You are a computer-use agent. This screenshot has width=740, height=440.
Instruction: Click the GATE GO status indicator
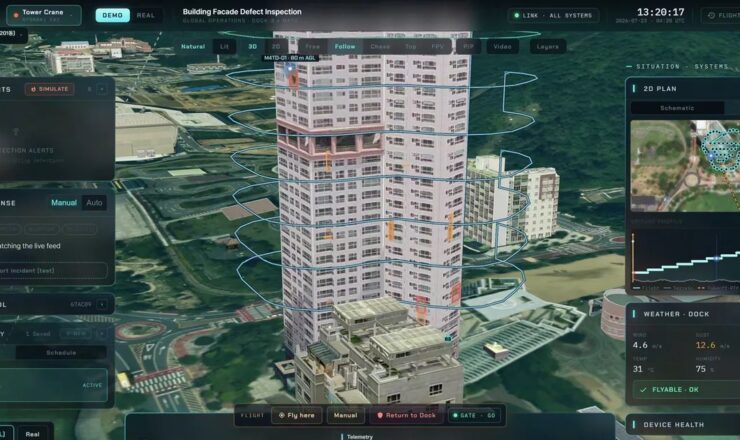pyautogui.click(x=474, y=415)
